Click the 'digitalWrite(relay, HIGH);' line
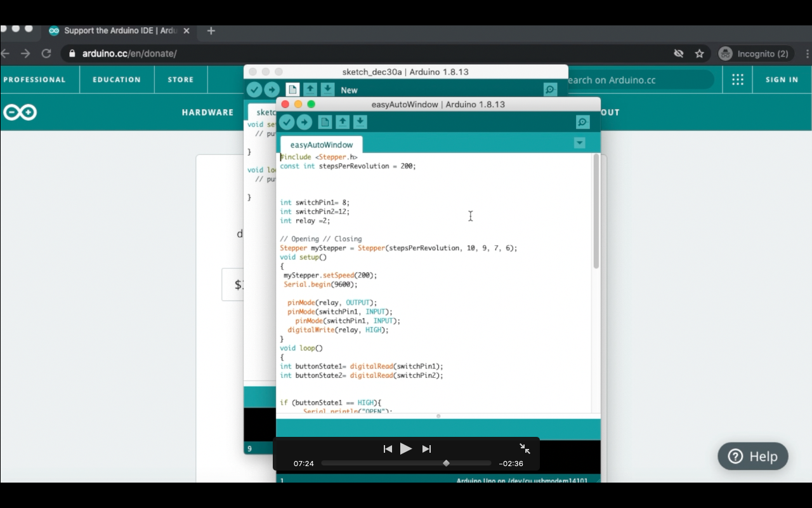Image resolution: width=812 pixels, height=508 pixels. pyautogui.click(x=338, y=330)
